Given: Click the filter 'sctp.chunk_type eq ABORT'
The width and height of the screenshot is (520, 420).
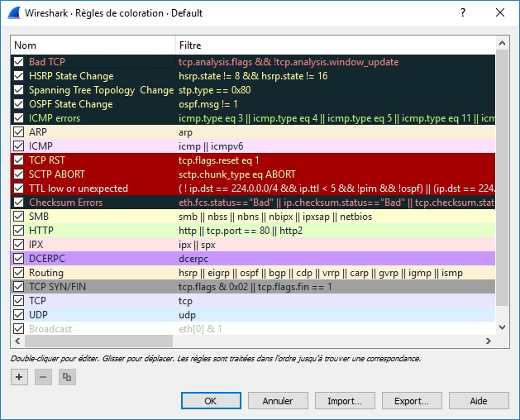Looking at the screenshot, I should tap(236, 174).
